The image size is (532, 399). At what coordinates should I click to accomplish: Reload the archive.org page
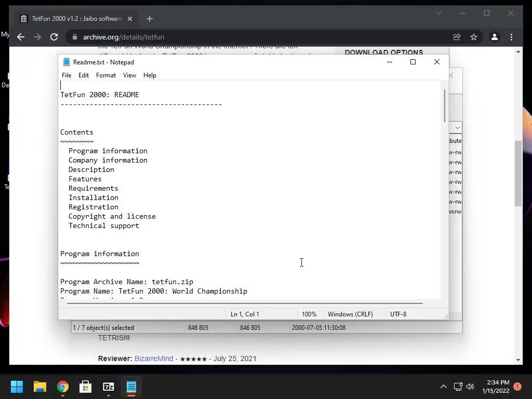(54, 37)
